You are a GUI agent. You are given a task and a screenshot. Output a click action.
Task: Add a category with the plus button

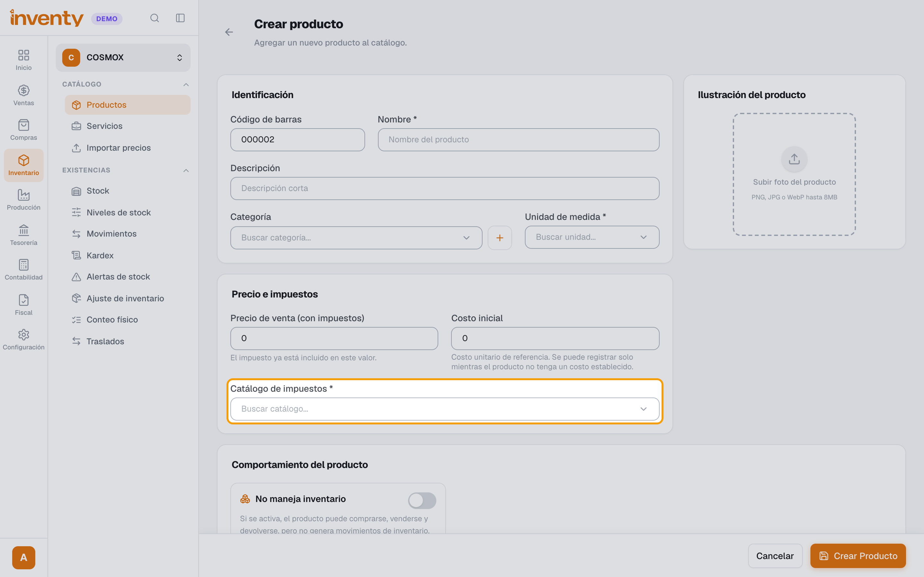pyautogui.click(x=500, y=238)
